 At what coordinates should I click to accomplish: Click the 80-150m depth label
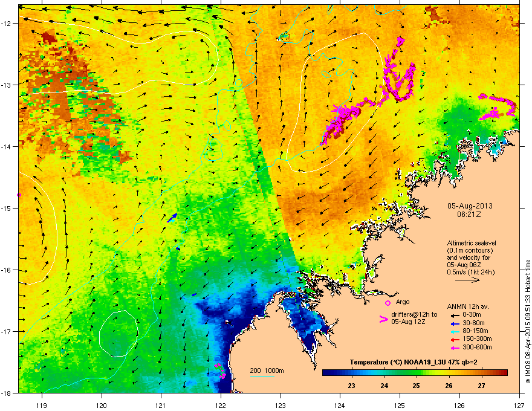pyautogui.click(x=475, y=331)
